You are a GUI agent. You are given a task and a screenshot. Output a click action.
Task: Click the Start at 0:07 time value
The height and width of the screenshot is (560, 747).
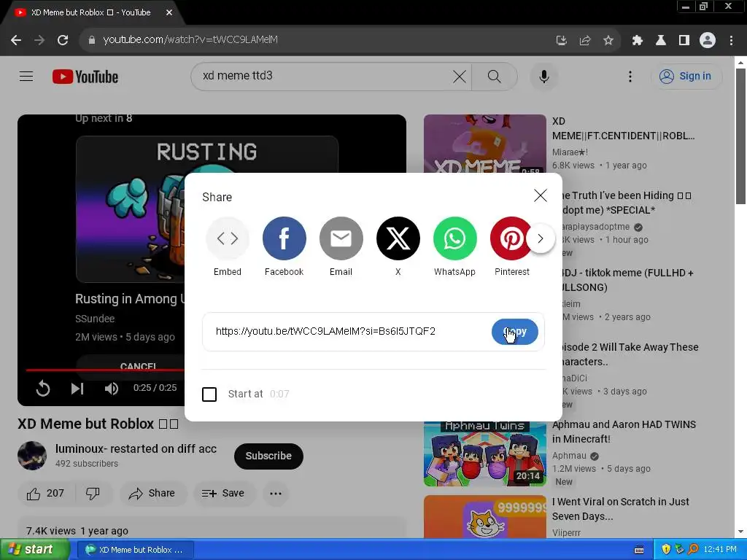[279, 394]
